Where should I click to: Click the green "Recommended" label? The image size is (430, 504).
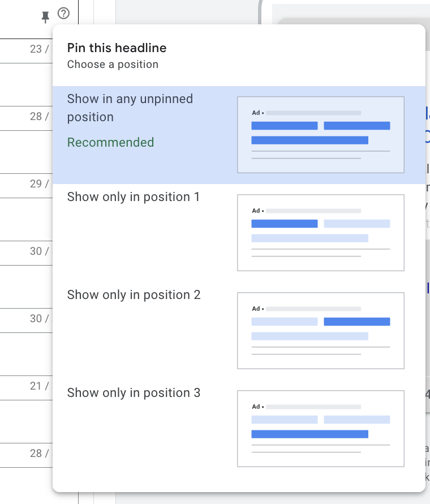coord(110,143)
